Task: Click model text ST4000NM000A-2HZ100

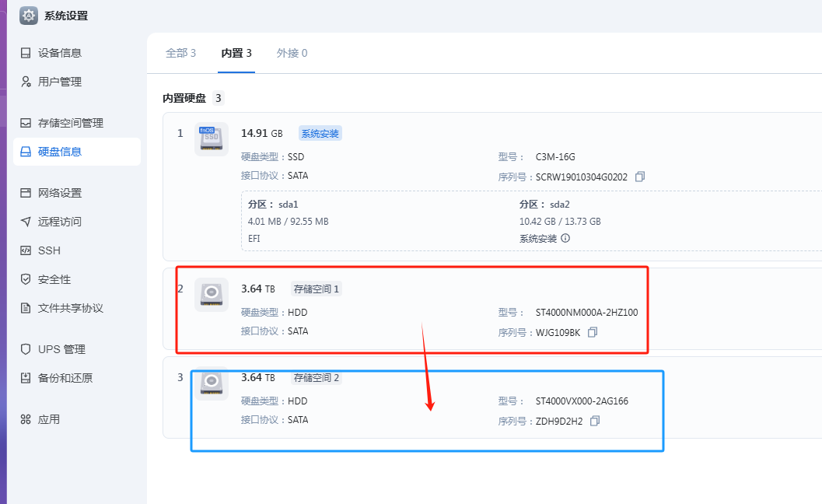Action: point(586,313)
